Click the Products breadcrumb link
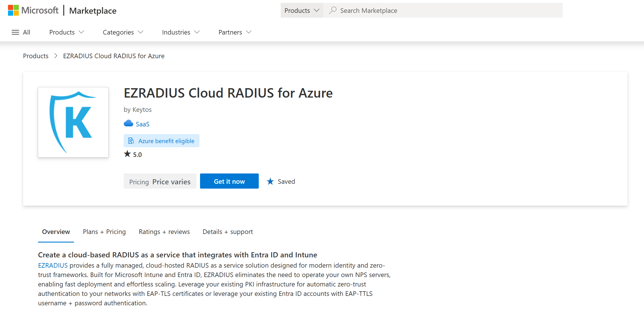The image size is (644, 317). 36,56
